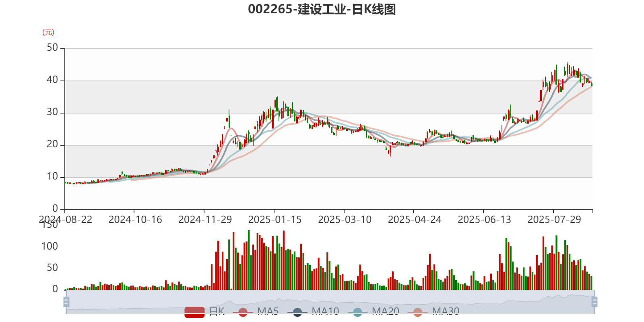Toggle the MA20 moving average legend
This screenshot has width=644, height=322.
click(374, 312)
